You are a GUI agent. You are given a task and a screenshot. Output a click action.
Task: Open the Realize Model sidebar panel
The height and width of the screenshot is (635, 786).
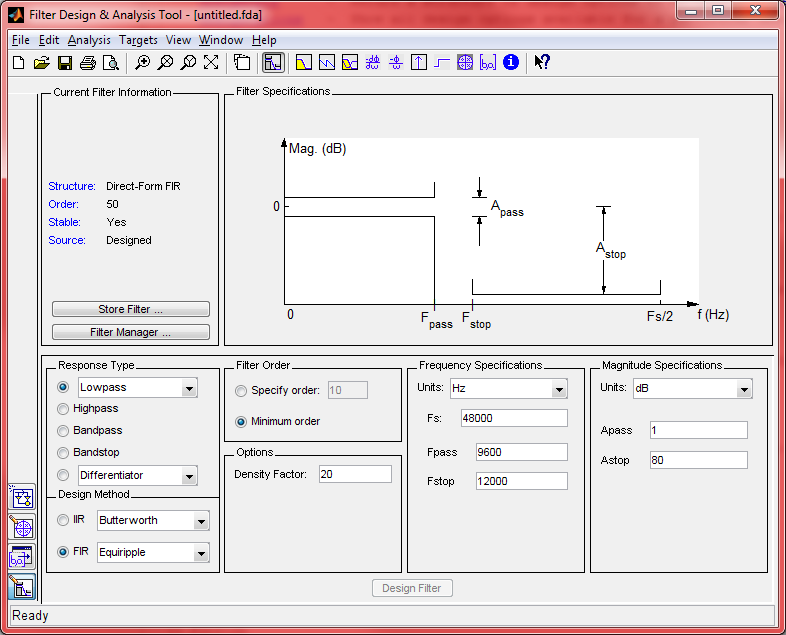point(22,497)
